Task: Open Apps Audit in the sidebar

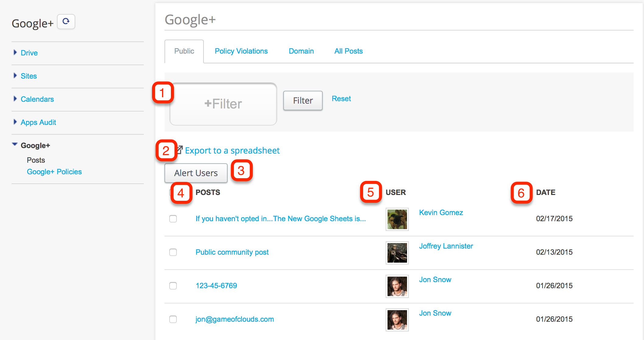Action: coord(38,122)
